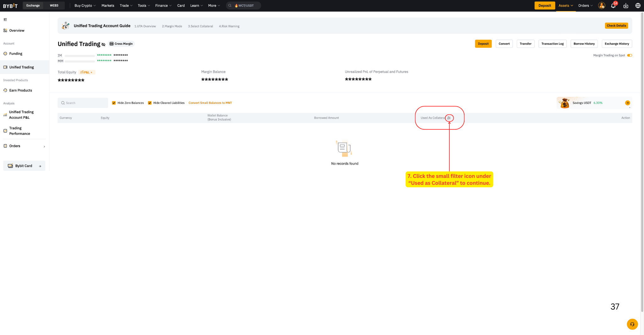Viewport: 644px width, 335px height.
Task: Open the Assets dropdown
Action: point(566,6)
